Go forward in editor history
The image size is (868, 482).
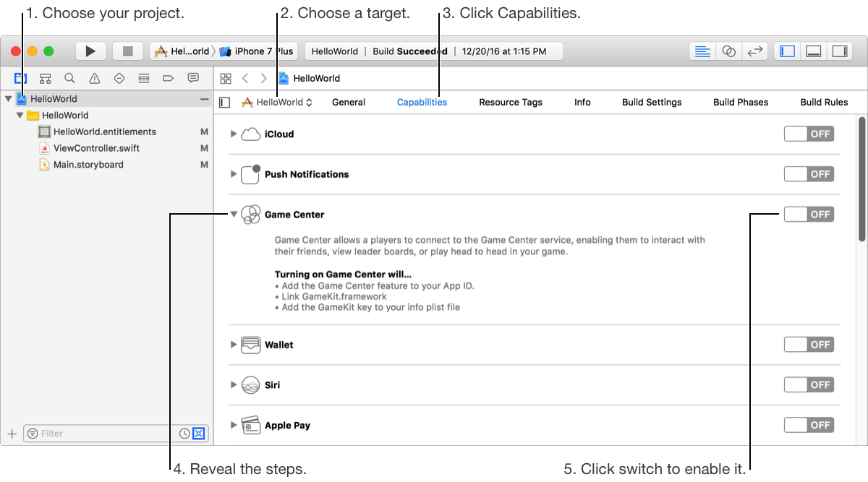click(264, 78)
